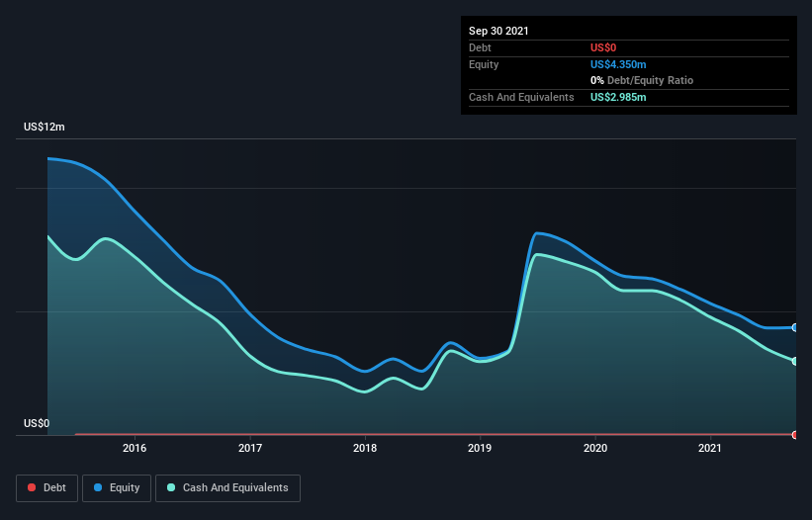
Task: Click the red US$0 debt value
Action: (603, 47)
